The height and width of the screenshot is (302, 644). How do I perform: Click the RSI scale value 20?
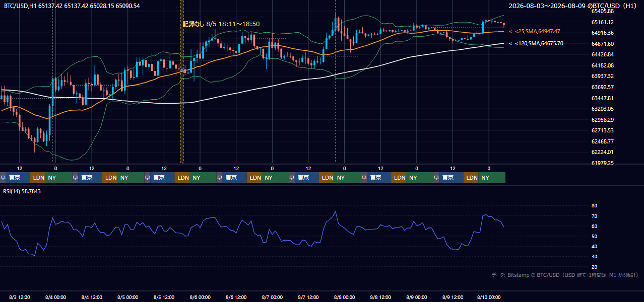tap(594, 267)
